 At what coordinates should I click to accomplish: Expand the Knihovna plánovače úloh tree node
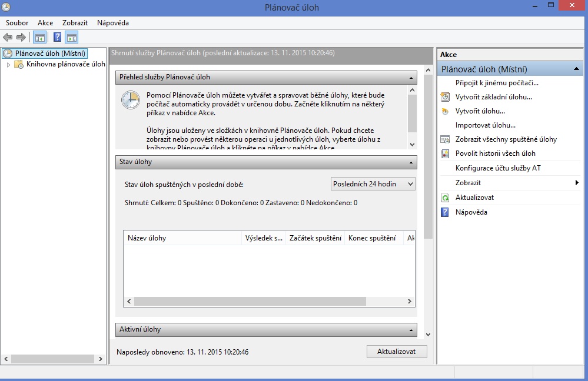tap(9, 65)
